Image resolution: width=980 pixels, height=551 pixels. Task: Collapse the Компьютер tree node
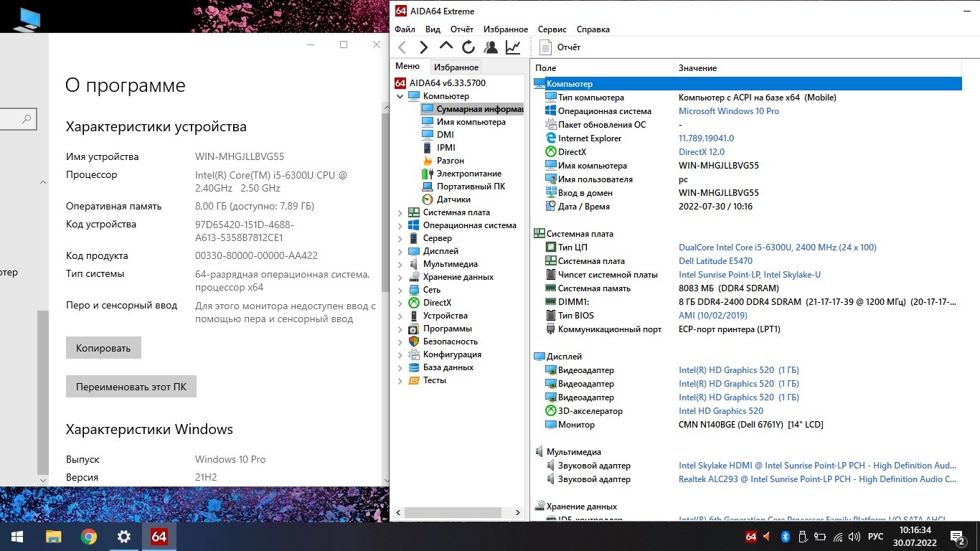[x=400, y=96]
